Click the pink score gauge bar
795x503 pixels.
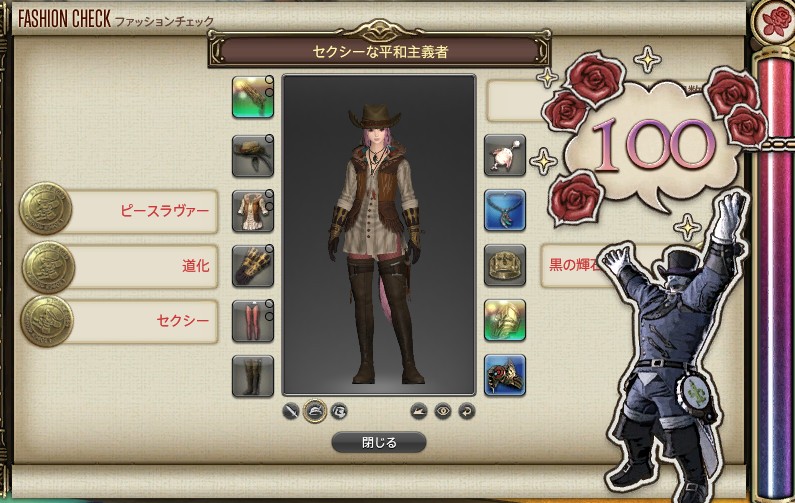(x=774, y=276)
